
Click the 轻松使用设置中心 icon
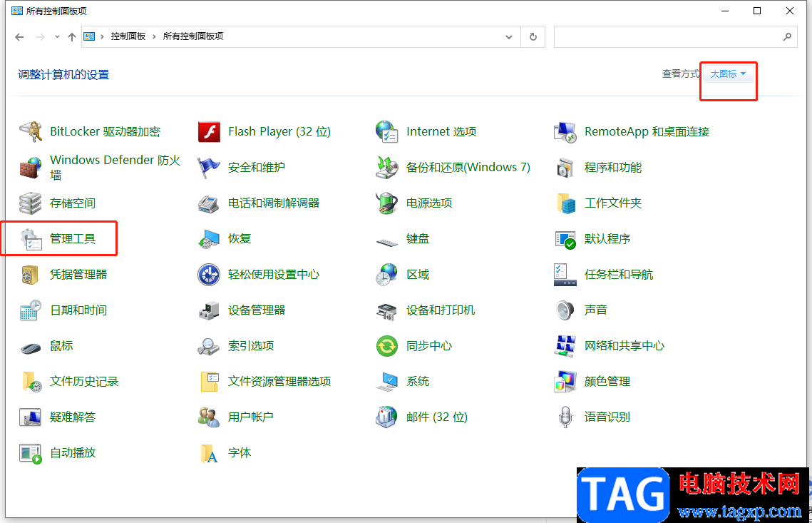[x=209, y=275]
